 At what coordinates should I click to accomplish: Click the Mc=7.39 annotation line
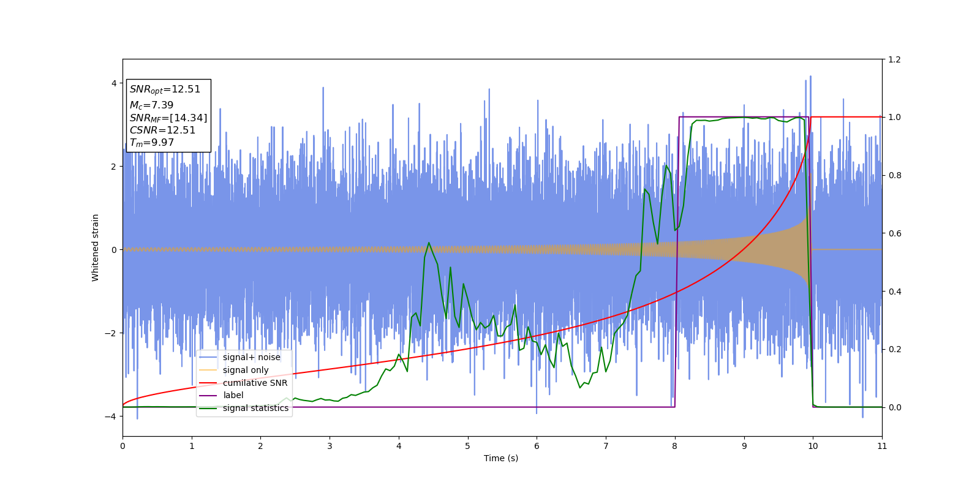coord(151,105)
